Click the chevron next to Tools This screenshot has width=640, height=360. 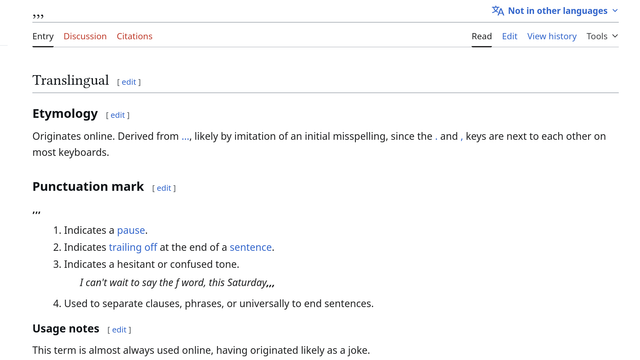(615, 36)
